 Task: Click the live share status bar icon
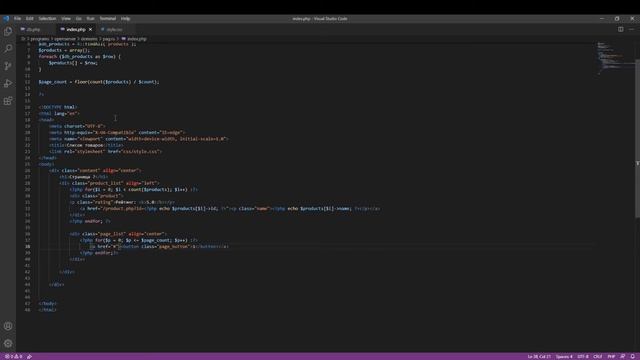coord(29,356)
